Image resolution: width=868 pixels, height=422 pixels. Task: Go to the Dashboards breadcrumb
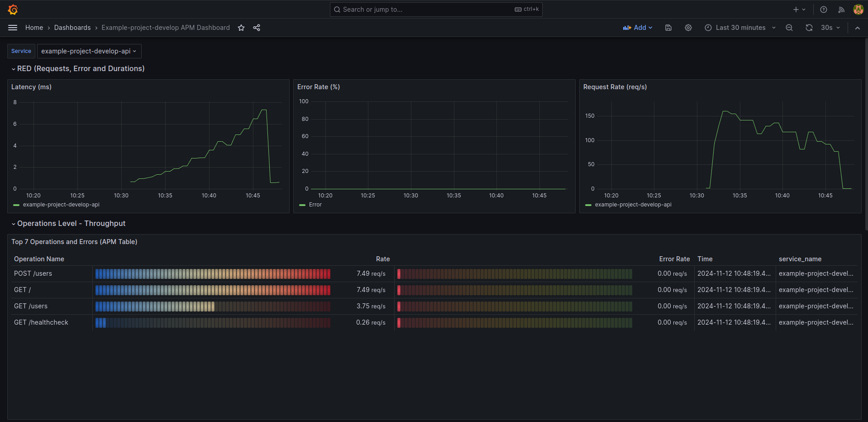[x=72, y=28]
